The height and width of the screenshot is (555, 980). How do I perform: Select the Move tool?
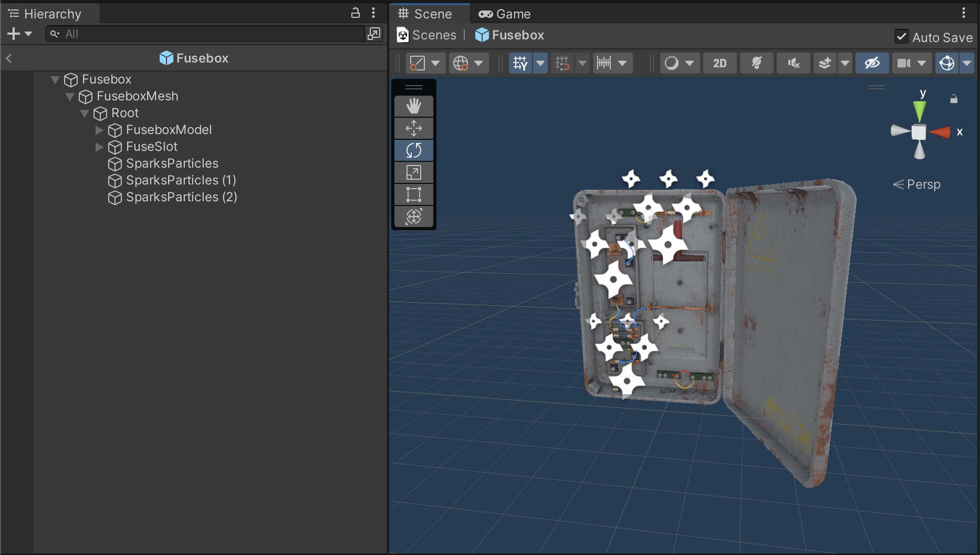(414, 128)
